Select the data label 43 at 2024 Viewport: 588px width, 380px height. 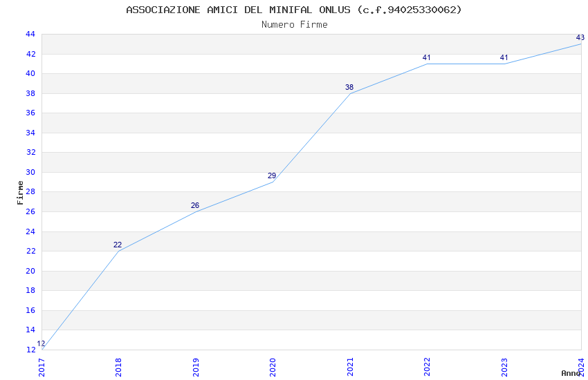580,37
